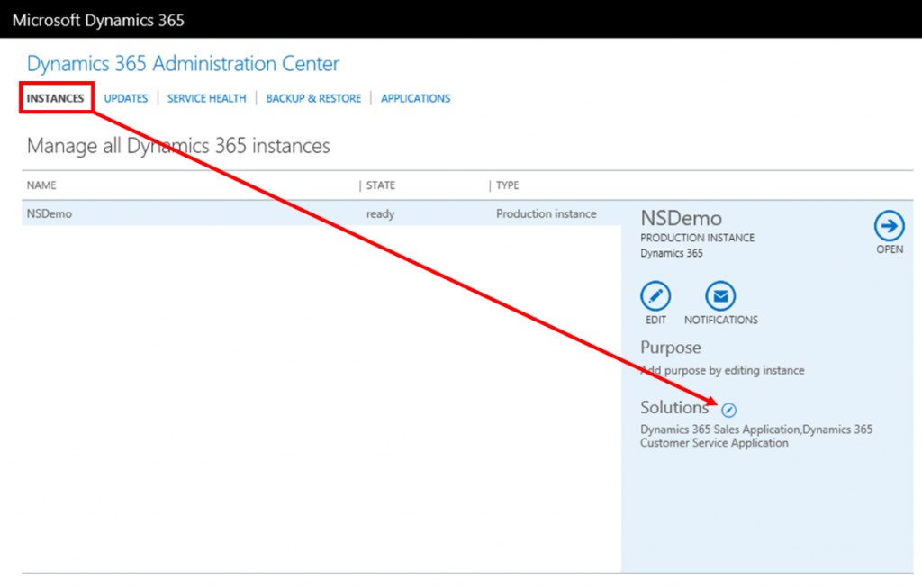Open the Notifications envelope icon
This screenshot has height=588, width=922.
[x=720, y=295]
